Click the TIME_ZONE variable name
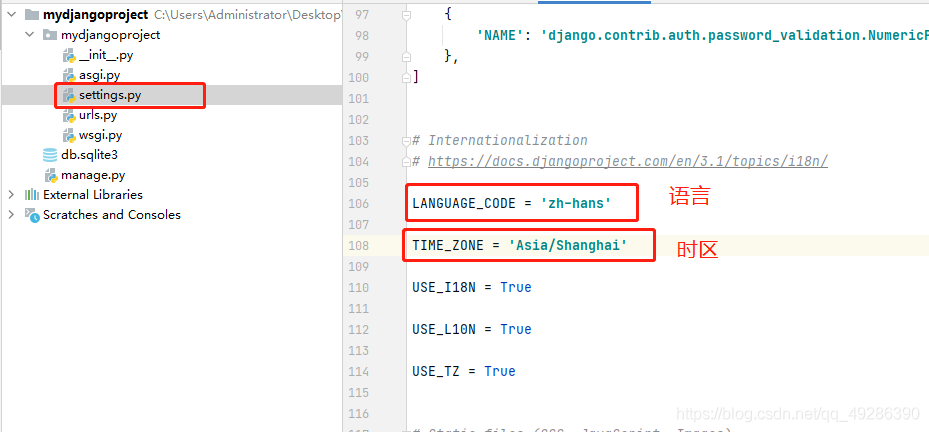Image resolution: width=929 pixels, height=432 pixels. pos(448,245)
